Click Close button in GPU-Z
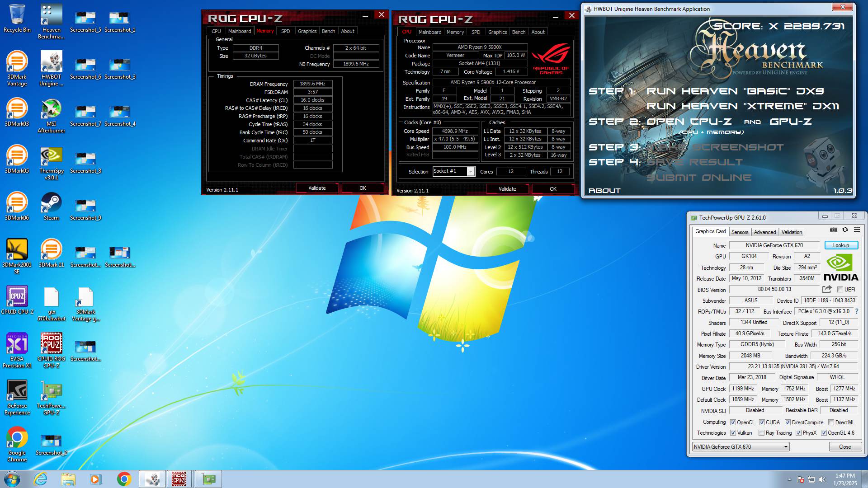868x488 pixels. click(x=844, y=447)
